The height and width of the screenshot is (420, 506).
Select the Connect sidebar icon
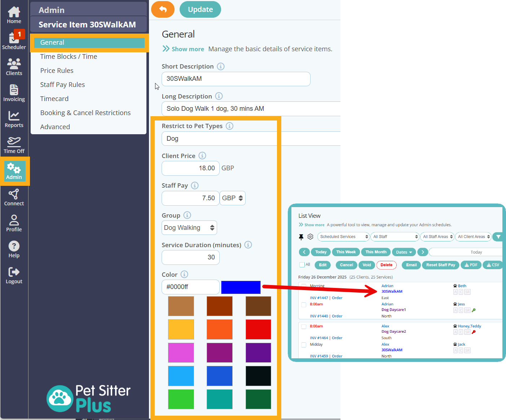tap(14, 197)
